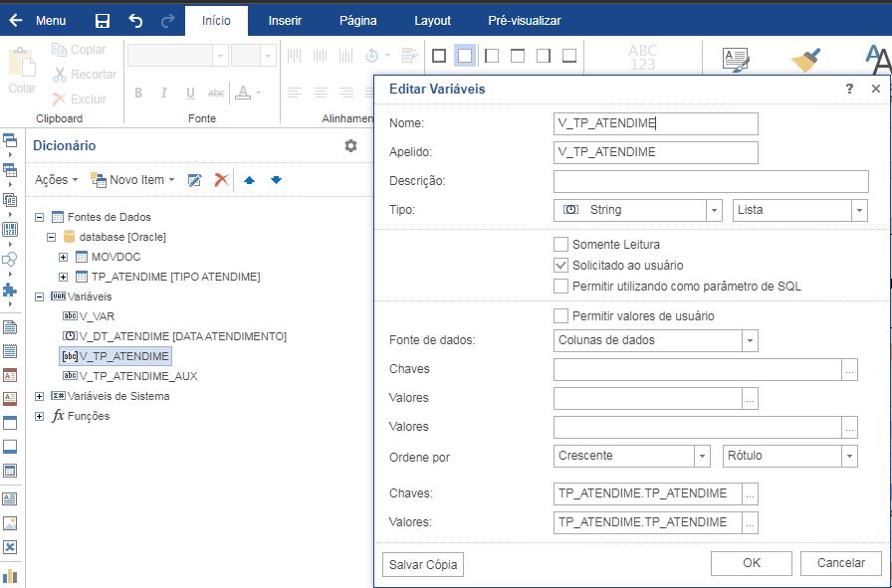Image resolution: width=892 pixels, height=588 pixels.
Task: Click the ABC 123 text format icon
Action: 643,58
